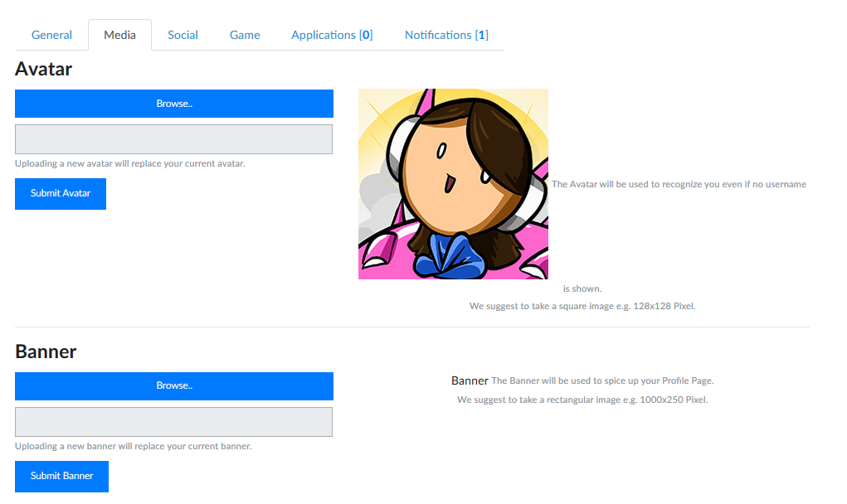
Task: Click the banner file name field
Action: click(x=174, y=422)
